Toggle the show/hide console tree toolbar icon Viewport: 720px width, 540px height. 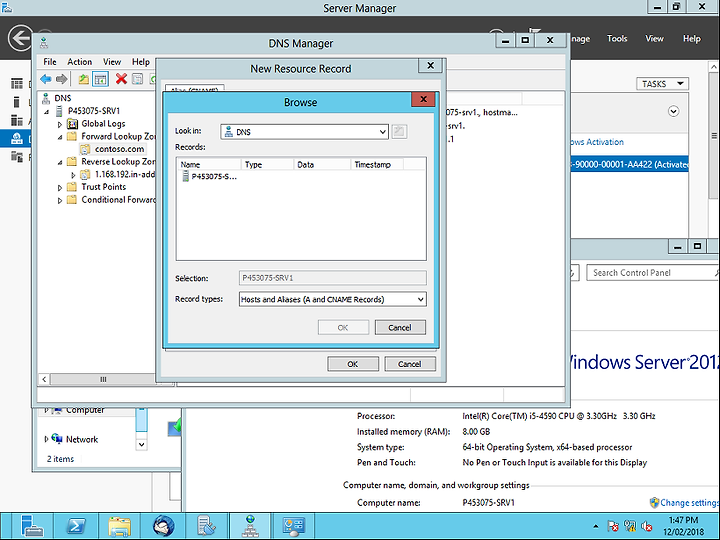[x=100, y=79]
